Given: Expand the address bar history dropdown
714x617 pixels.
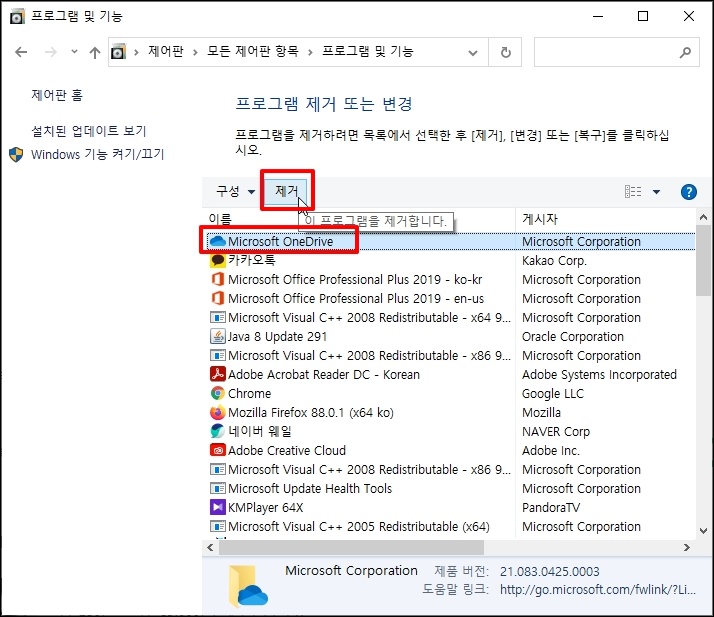Looking at the screenshot, I should pos(473,53).
